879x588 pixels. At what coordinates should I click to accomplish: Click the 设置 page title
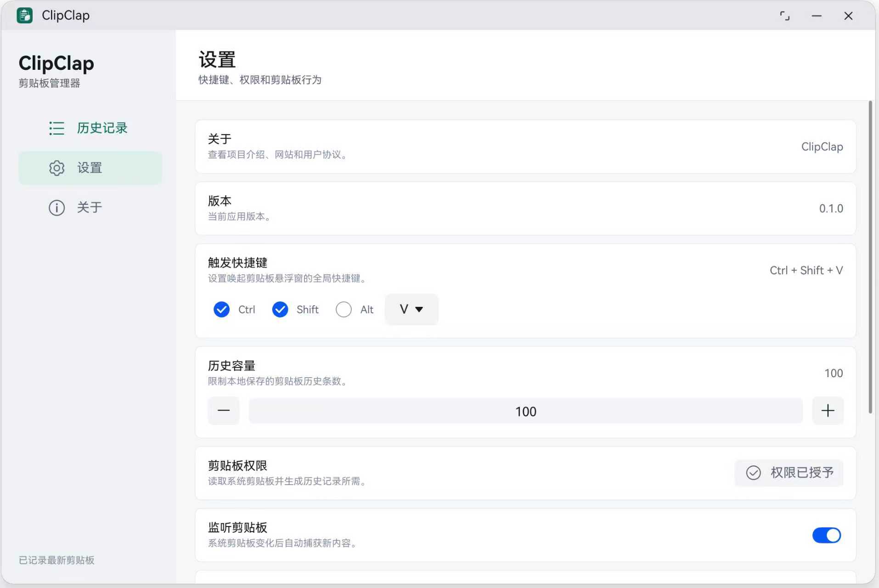[217, 60]
